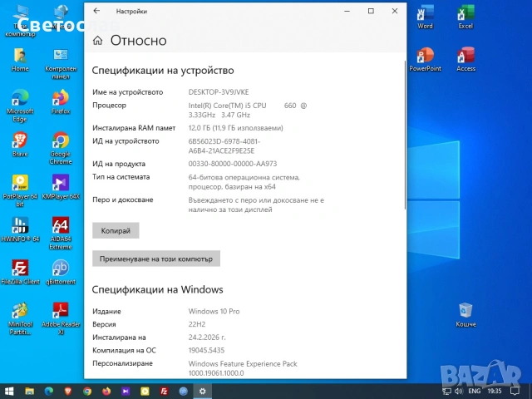Select product ID 00330-80000-00000-AA973
The width and height of the screenshot is (532, 399).
(x=233, y=164)
